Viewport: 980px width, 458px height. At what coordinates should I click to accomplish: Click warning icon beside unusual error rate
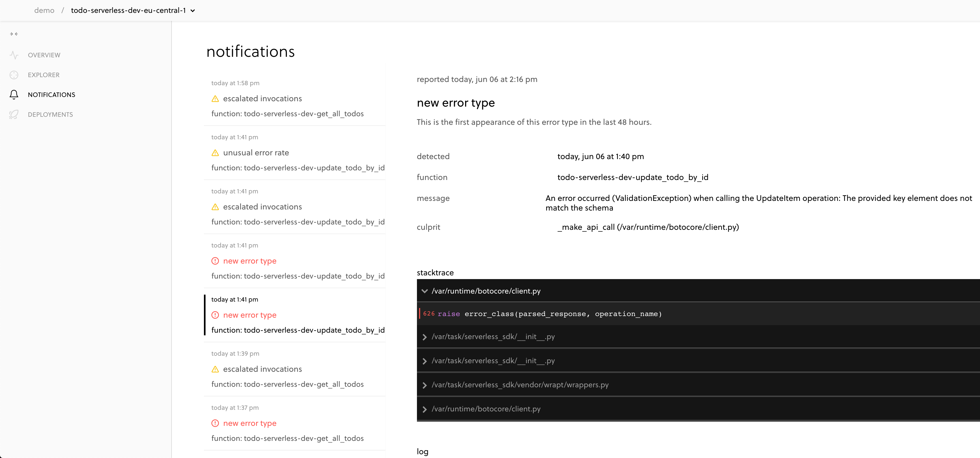pos(215,153)
